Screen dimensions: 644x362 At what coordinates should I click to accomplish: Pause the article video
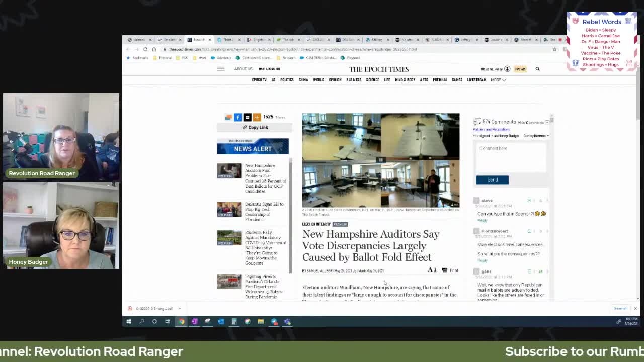coord(381,160)
